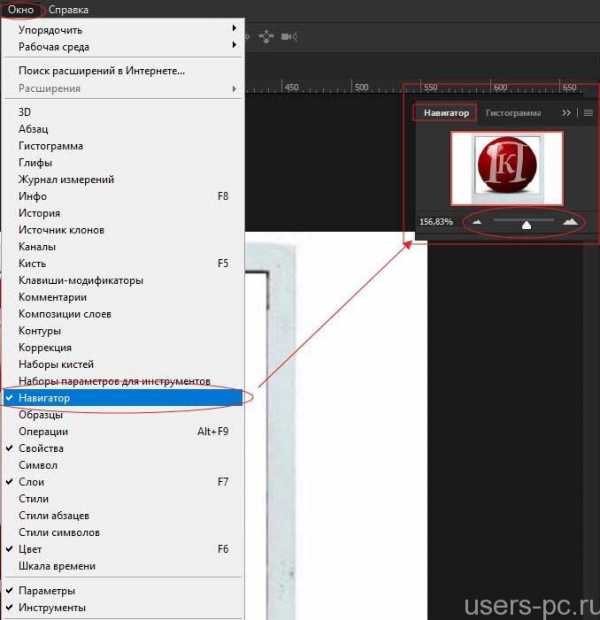Open Композиции слоев panel
Viewport: 600px width, 620px height.
coord(123,314)
